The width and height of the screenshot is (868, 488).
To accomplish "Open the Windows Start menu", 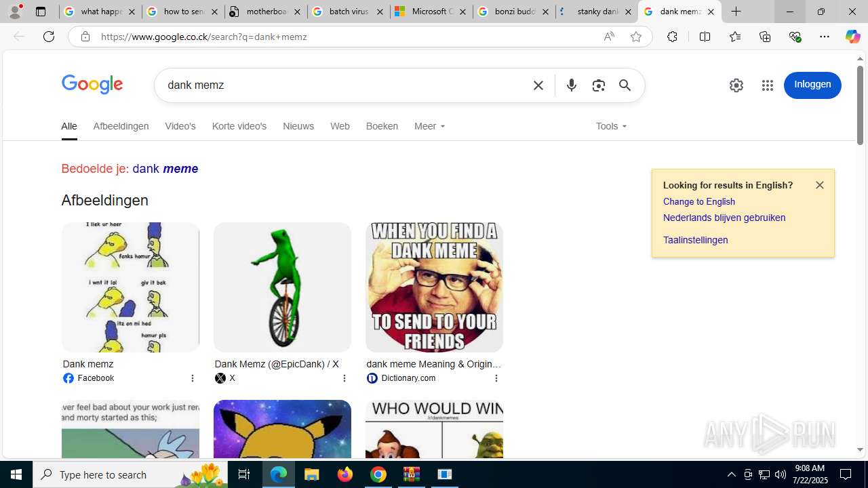I will click(16, 474).
